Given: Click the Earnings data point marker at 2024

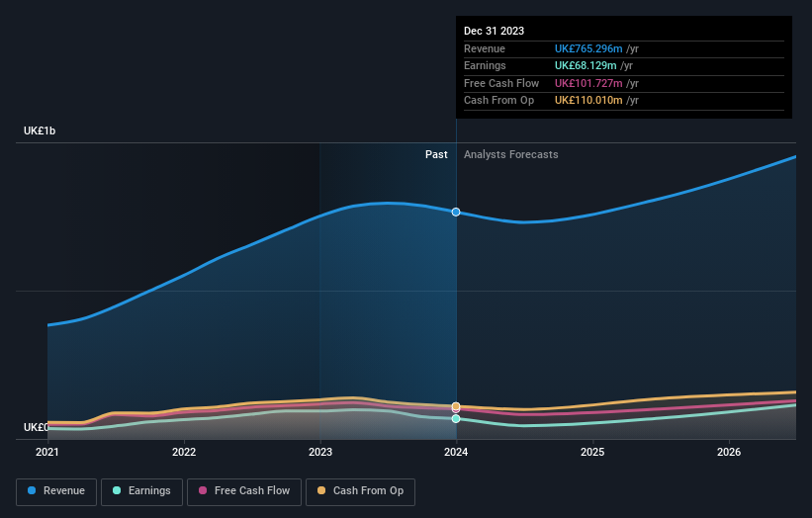Looking at the screenshot, I should [456, 418].
